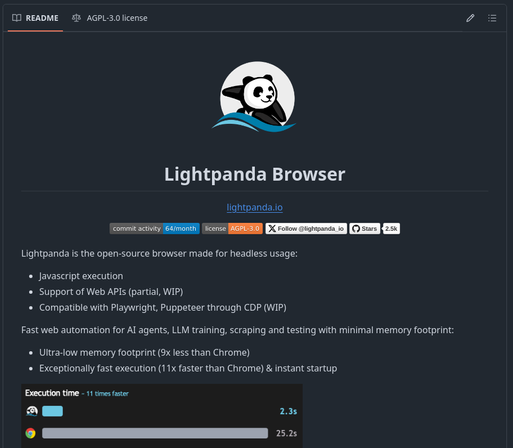513x448 pixels.
Task: Click the Lightpanda Browser heading
Action: 255,174
